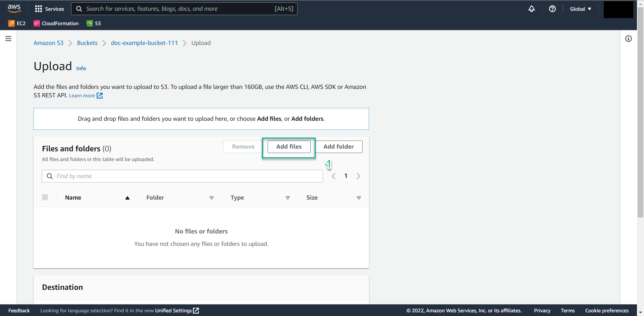Toggle the select-all files checkbox

(45, 197)
